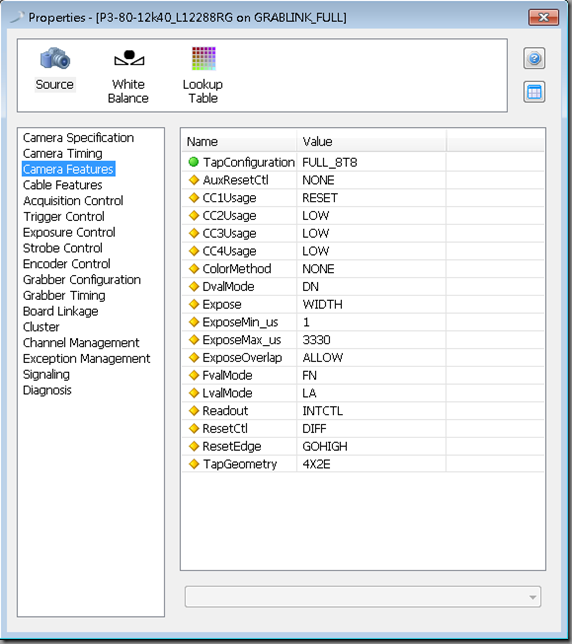Click the Value column header
Viewport: 572px width, 644px height.
(x=371, y=142)
